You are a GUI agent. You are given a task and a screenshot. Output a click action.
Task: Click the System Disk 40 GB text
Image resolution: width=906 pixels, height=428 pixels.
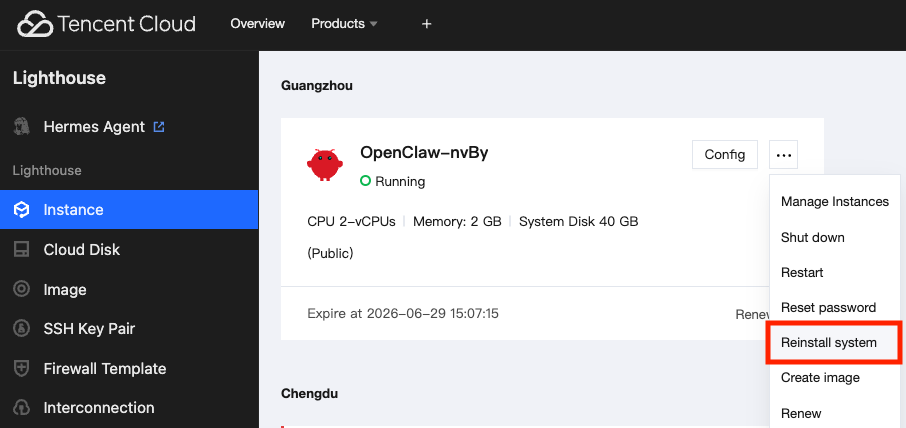[578, 222]
